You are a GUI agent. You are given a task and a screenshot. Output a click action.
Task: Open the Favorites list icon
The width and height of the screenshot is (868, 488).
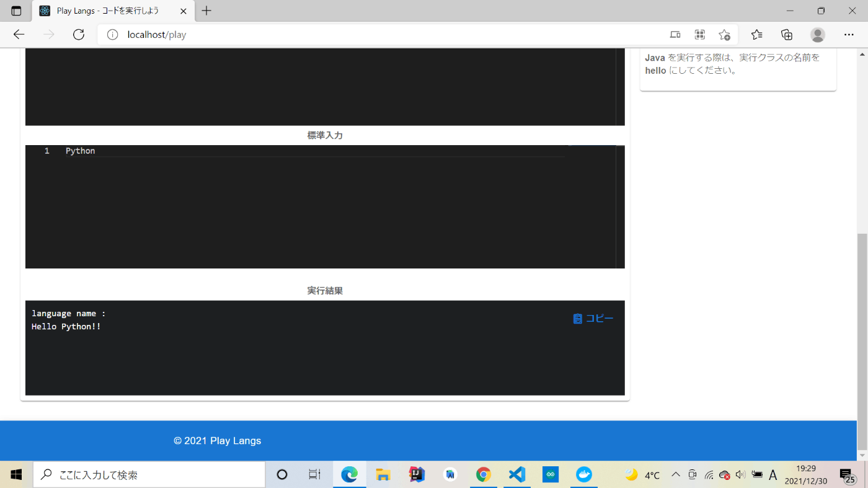tap(756, 35)
